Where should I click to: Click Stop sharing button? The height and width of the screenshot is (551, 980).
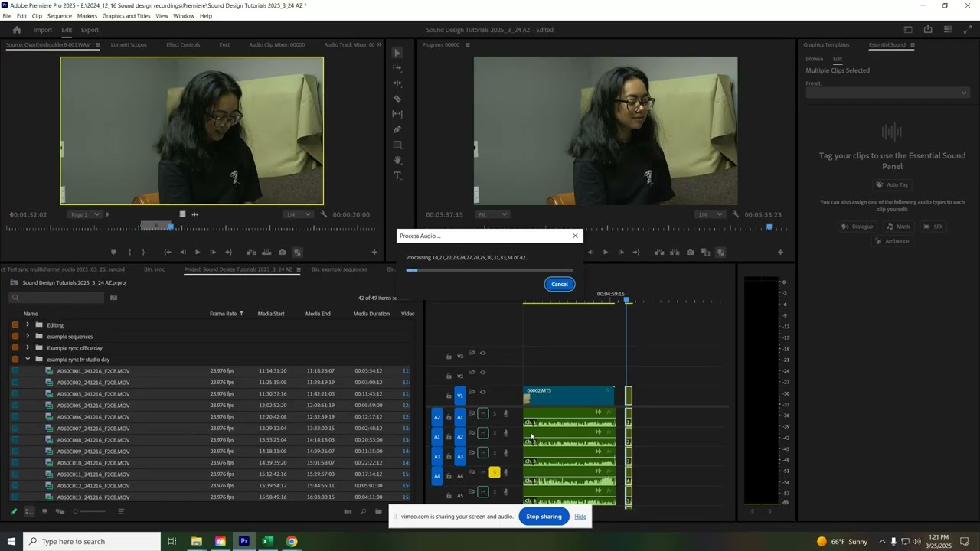544,517
